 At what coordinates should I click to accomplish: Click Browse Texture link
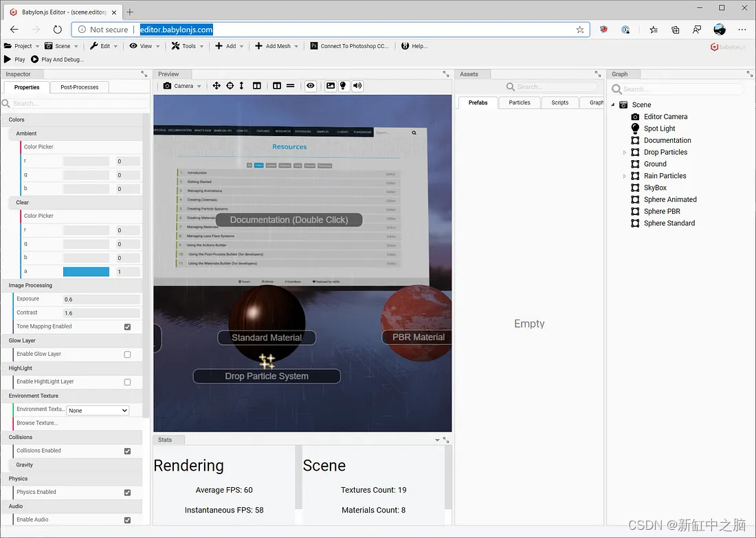pos(37,423)
